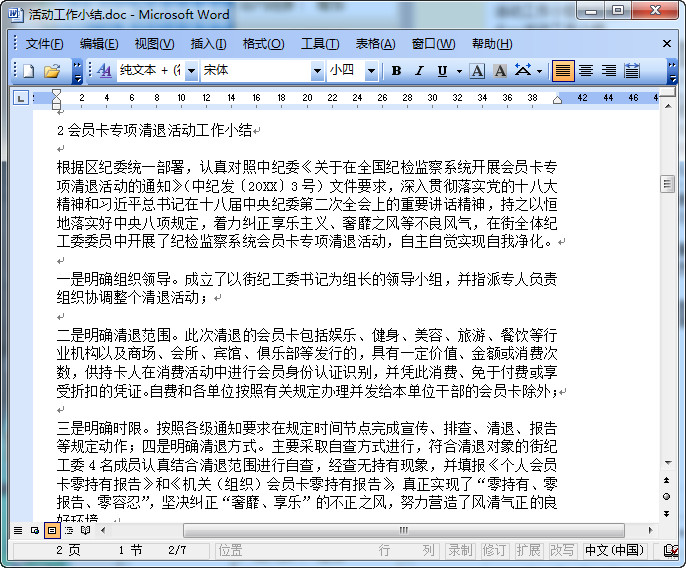Justify paragraph text alignment

coord(563,71)
